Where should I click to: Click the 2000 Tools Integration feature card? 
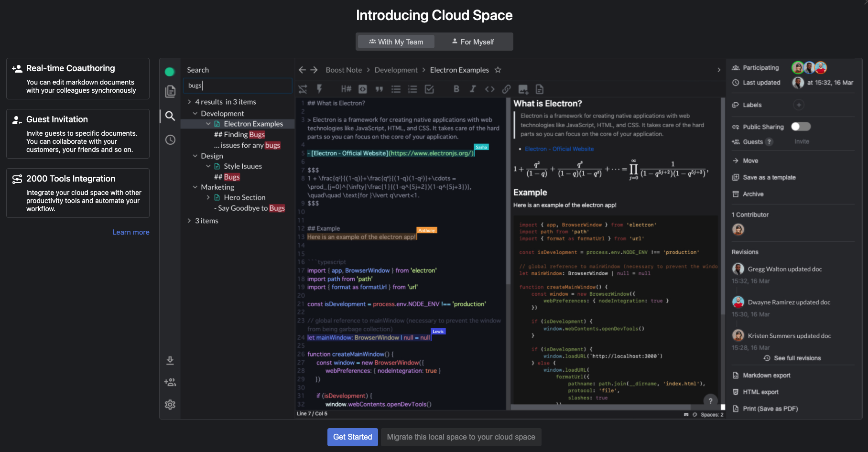(78, 193)
